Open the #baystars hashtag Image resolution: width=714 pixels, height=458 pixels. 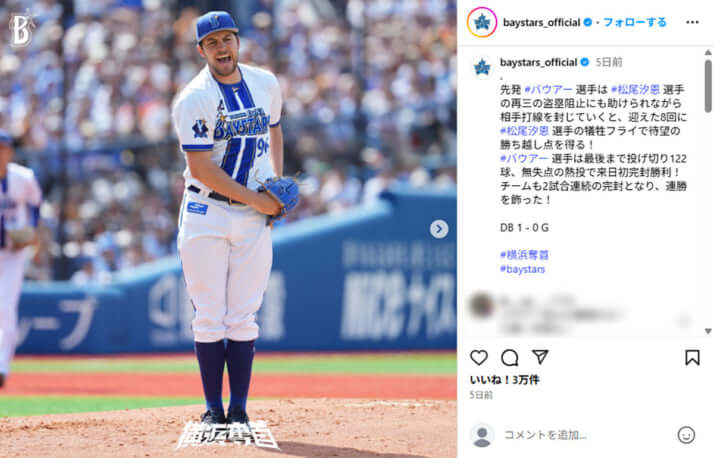pos(522,269)
